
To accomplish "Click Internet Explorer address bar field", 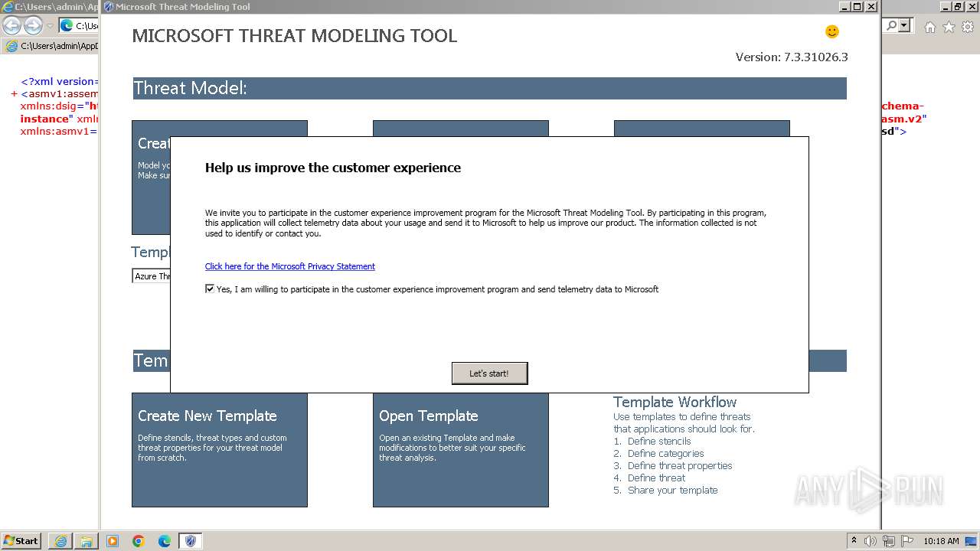I will (x=80, y=25).
